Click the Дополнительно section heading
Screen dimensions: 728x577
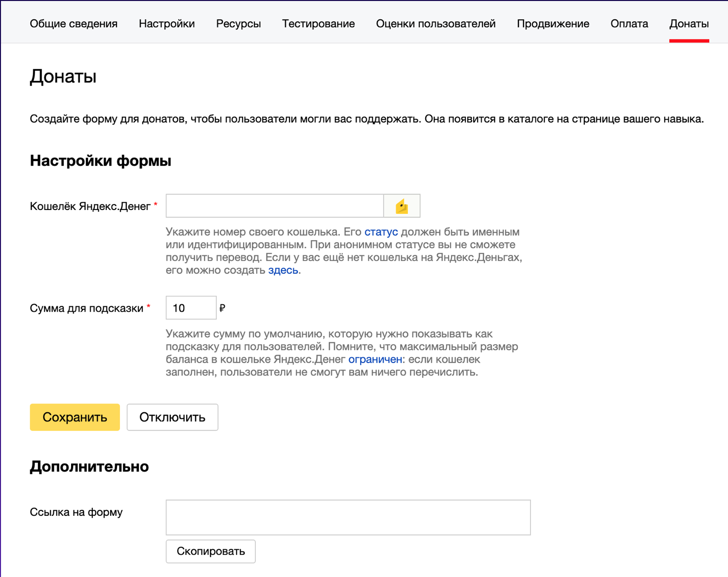(x=89, y=466)
